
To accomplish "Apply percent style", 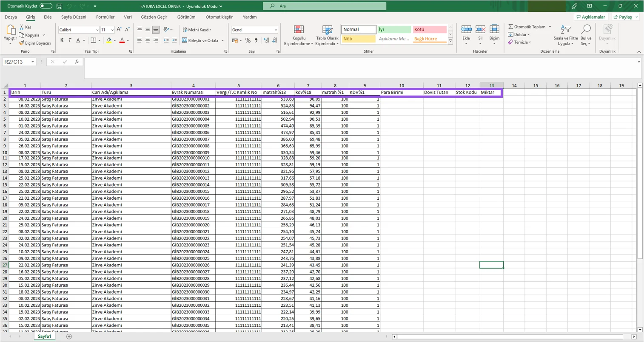I will [x=248, y=40].
